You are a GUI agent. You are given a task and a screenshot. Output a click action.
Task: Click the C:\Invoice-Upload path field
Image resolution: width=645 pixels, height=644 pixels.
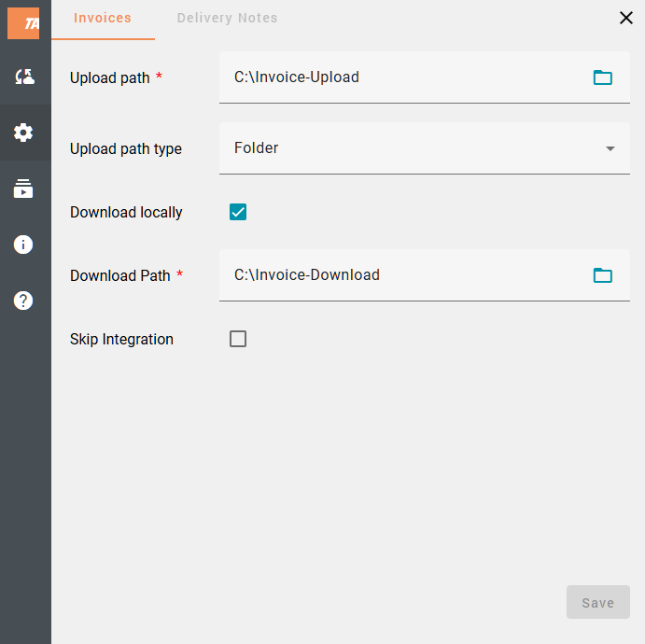pyautogui.click(x=401, y=77)
